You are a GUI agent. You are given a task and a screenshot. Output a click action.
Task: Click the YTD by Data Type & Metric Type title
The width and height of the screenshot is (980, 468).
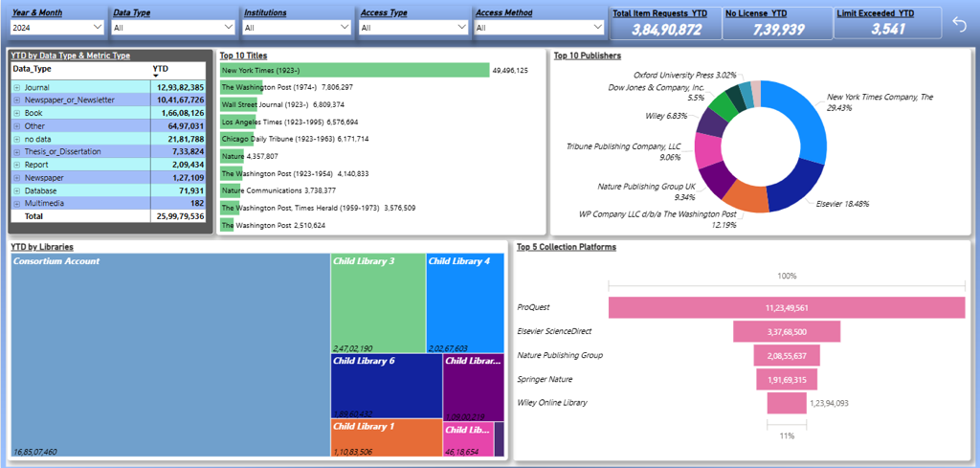coord(71,56)
